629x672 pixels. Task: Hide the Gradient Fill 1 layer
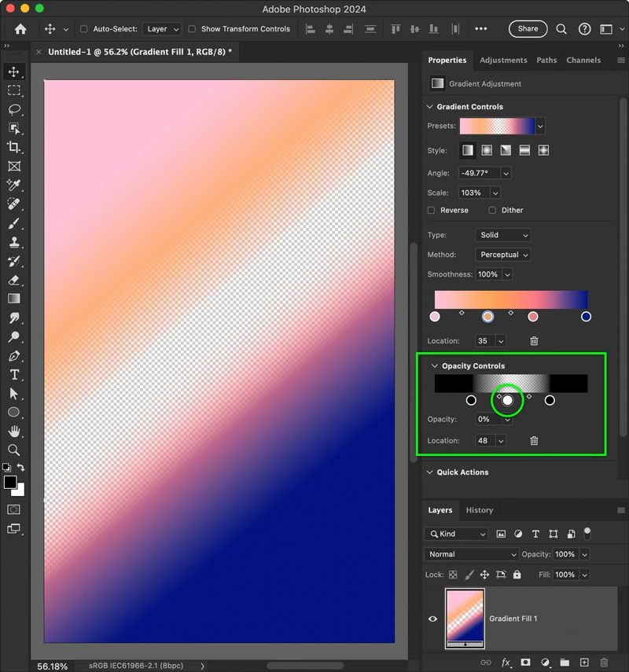[x=432, y=619]
